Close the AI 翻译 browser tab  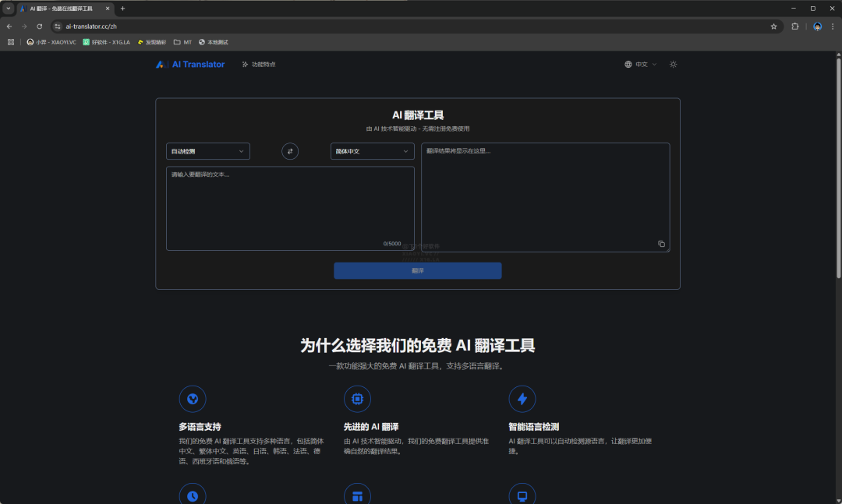point(108,9)
